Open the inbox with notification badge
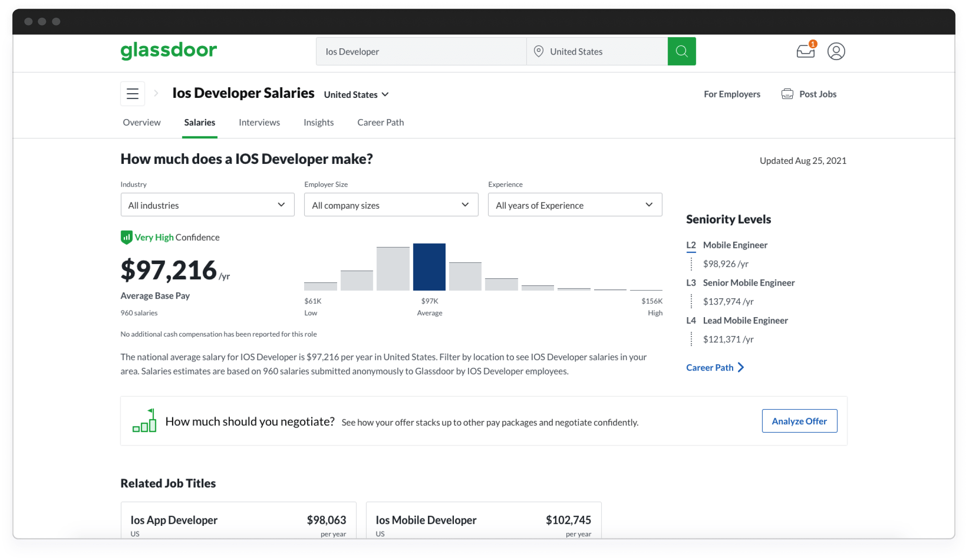The width and height of the screenshot is (967, 560). pyautogui.click(x=806, y=51)
